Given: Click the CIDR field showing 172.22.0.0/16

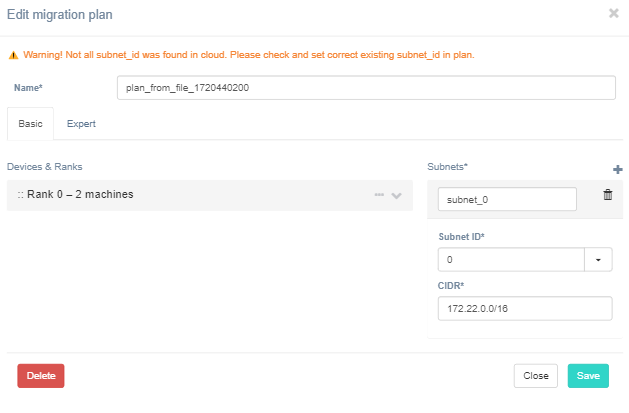Looking at the screenshot, I should 524,309.
